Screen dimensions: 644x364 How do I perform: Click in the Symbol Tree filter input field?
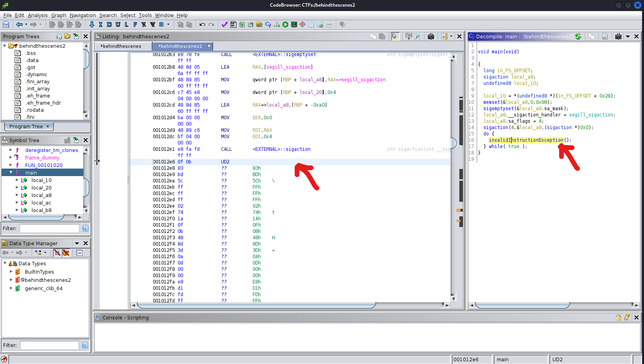tap(49, 228)
